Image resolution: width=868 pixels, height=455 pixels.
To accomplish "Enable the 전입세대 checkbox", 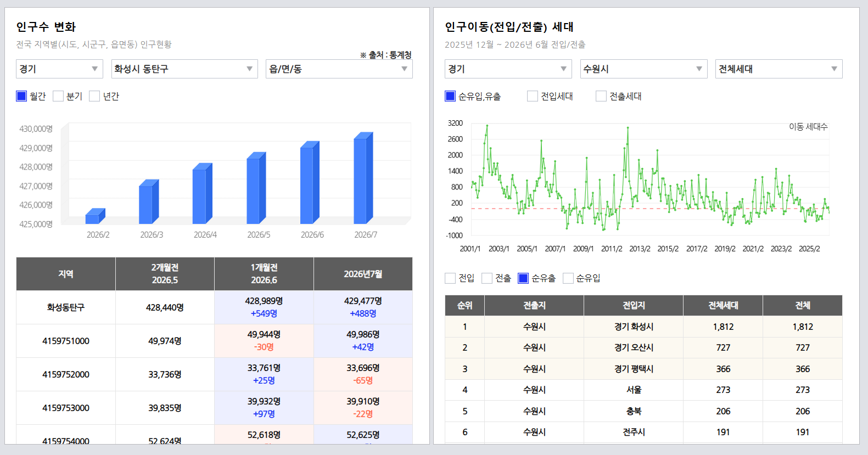I will 533,96.
